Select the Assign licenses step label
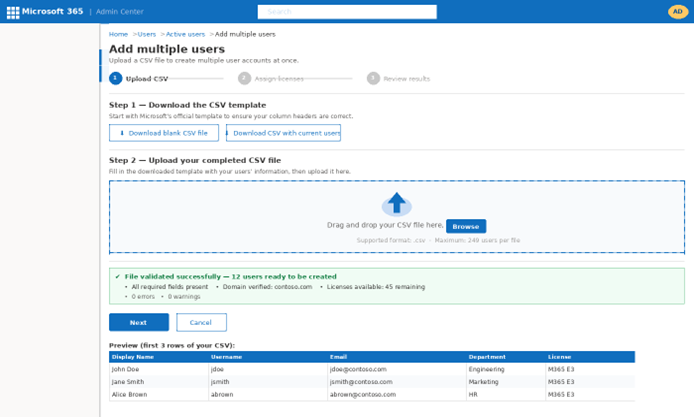Screen dimensions: 694x417 tap(279, 79)
